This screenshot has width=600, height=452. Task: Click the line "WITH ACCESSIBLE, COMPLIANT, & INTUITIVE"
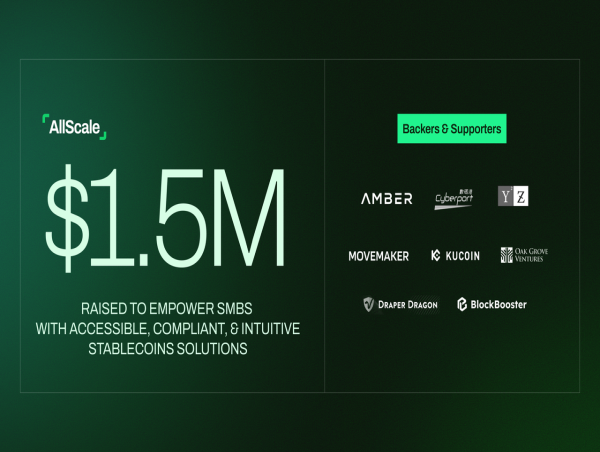click(168, 329)
